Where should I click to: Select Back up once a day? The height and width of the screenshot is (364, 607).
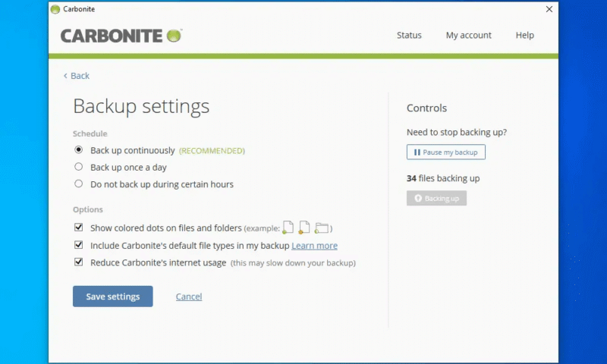(78, 167)
